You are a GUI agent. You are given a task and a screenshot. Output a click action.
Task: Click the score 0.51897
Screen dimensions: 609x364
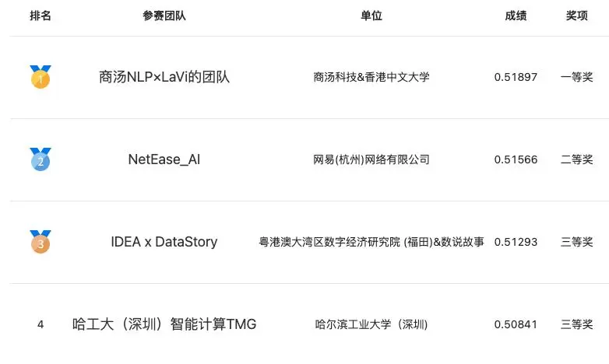pos(516,77)
